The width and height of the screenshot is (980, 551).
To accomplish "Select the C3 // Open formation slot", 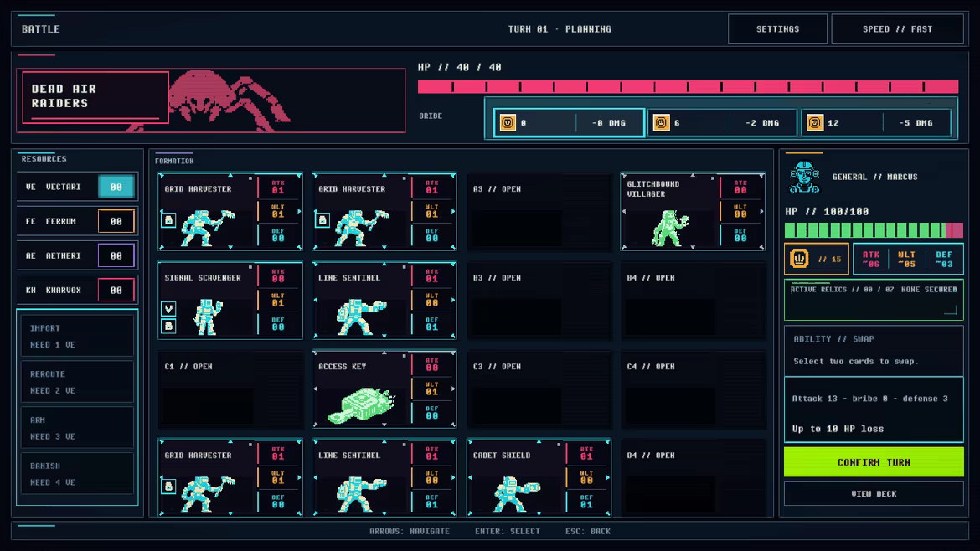I will (x=539, y=389).
